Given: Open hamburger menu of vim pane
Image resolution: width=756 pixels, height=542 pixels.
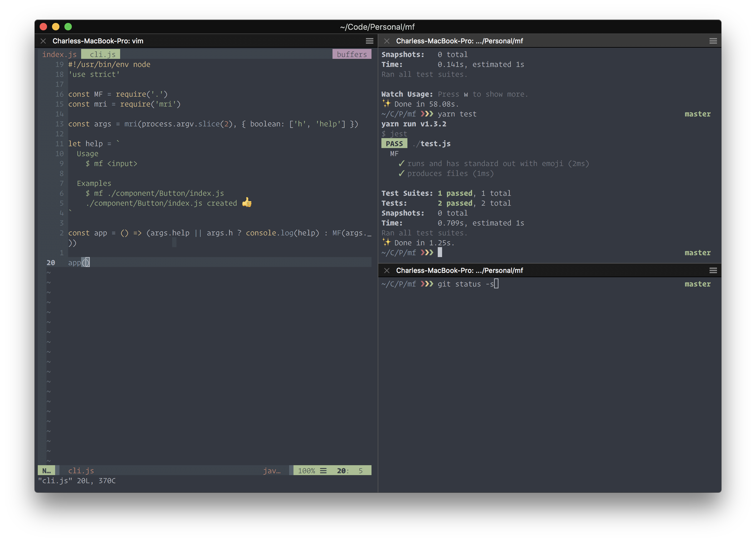Looking at the screenshot, I should (x=369, y=41).
